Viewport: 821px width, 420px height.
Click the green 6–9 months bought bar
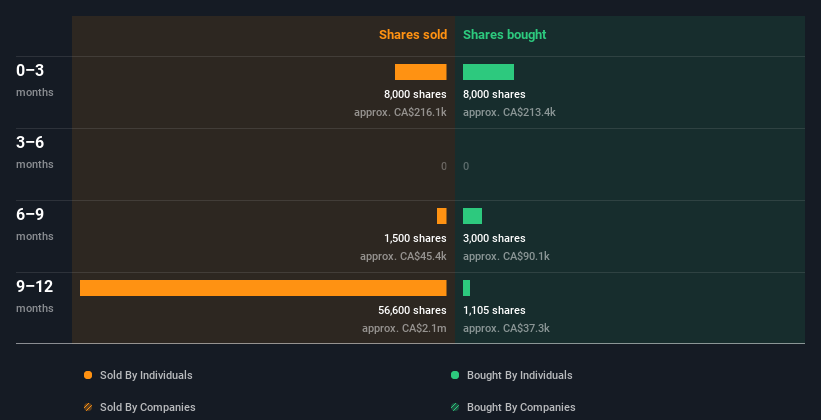472,216
